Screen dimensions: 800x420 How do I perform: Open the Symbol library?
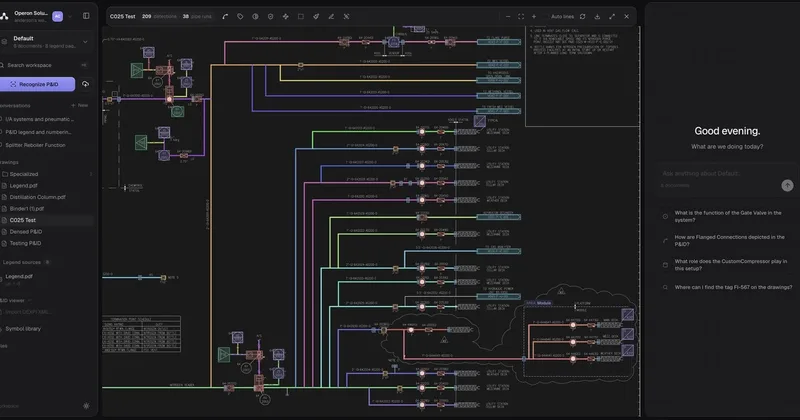pyautogui.click(x=22, y=329)
